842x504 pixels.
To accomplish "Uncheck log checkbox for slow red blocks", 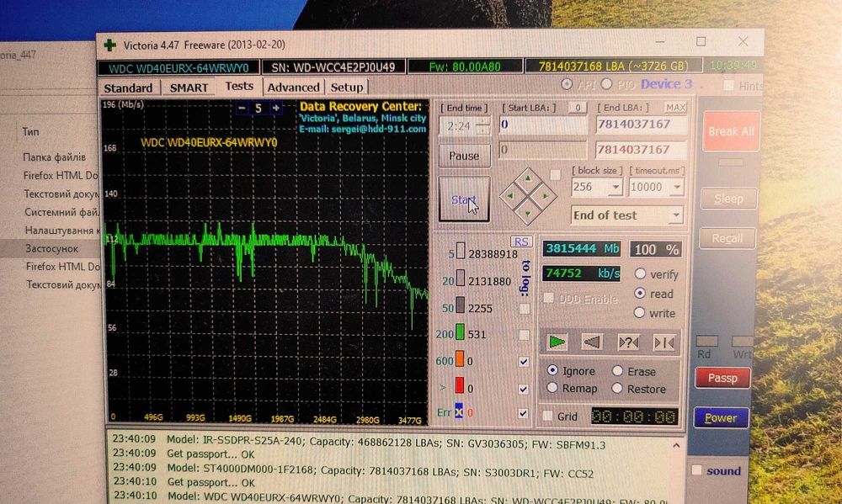I will (x=524, y=389).
